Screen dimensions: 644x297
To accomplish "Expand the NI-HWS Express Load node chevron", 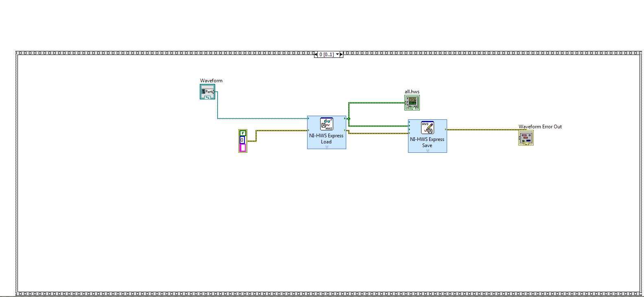I will tap(327, 147).
